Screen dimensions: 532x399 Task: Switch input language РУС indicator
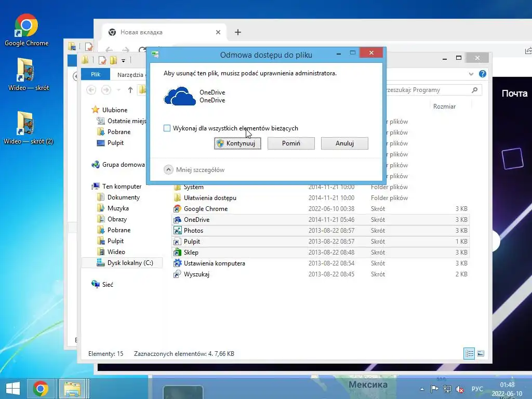pos(477,389)
